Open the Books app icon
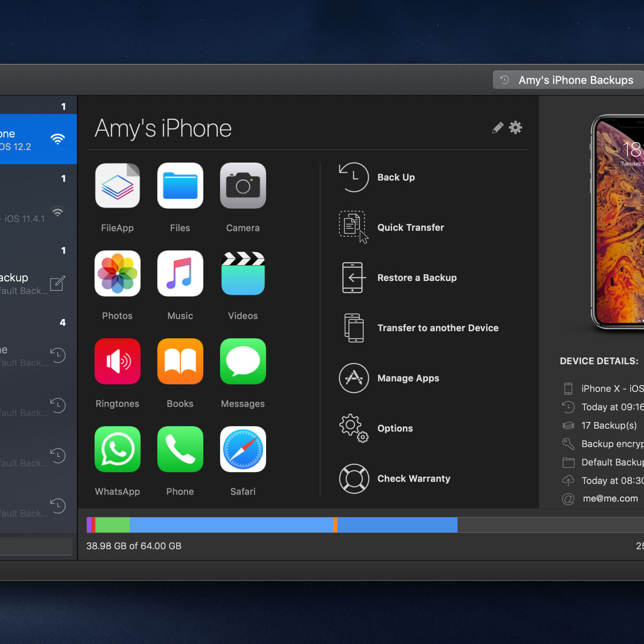 pos(180,361)
